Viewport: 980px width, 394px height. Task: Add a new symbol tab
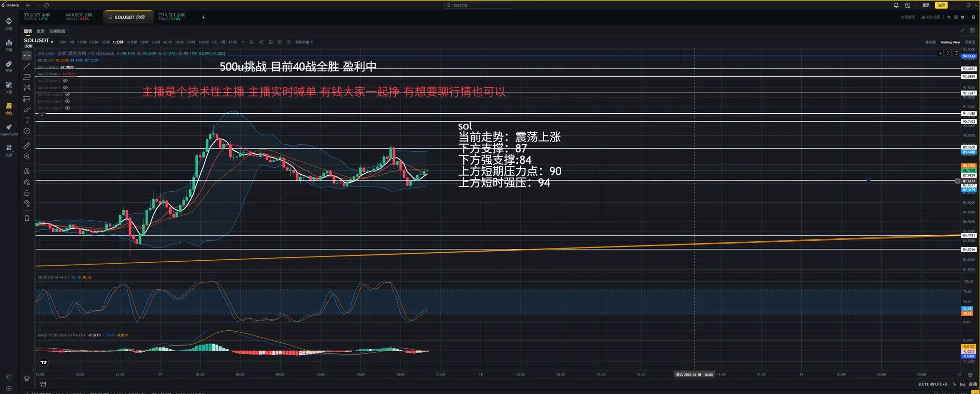click(x=203, y=17)
